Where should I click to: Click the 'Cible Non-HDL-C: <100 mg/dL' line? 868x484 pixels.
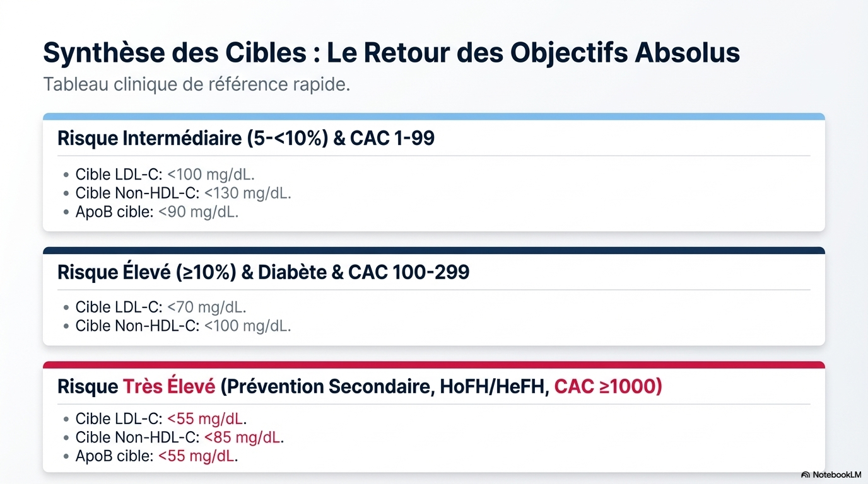183,326
